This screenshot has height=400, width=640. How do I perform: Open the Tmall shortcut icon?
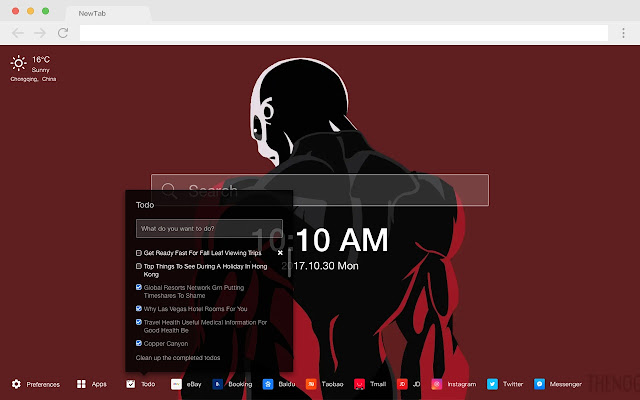359,384
